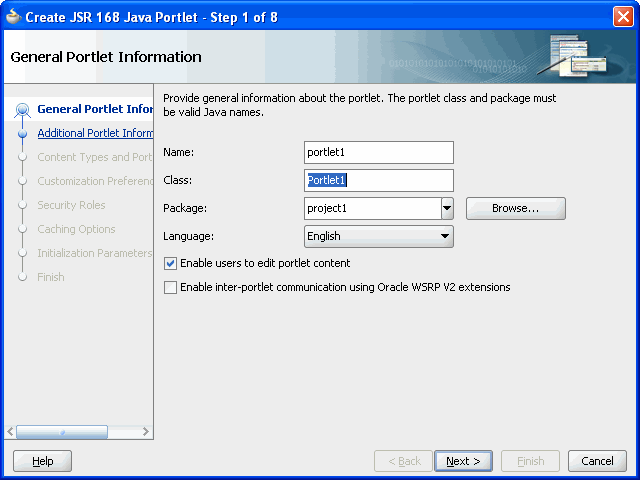This screenshot has height=480, width=640.
Task: Proceed with the Next button
Action: 463,461
